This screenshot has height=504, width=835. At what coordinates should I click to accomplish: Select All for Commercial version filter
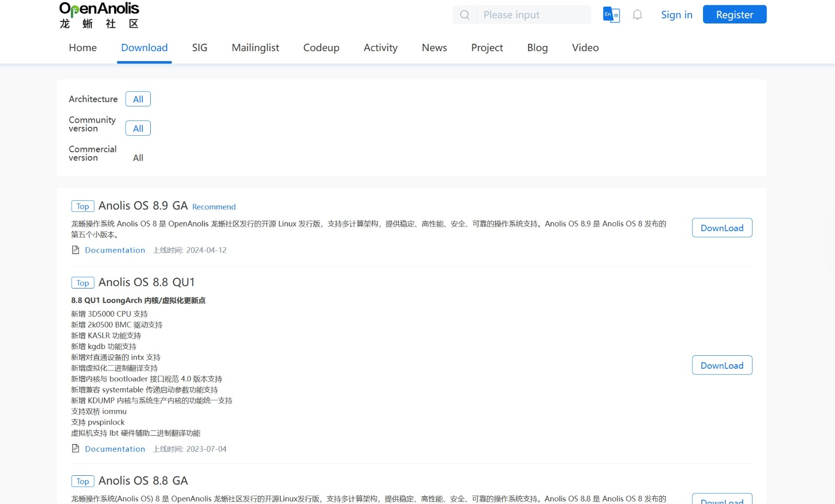pyautogui.click(x=138, y=158)
